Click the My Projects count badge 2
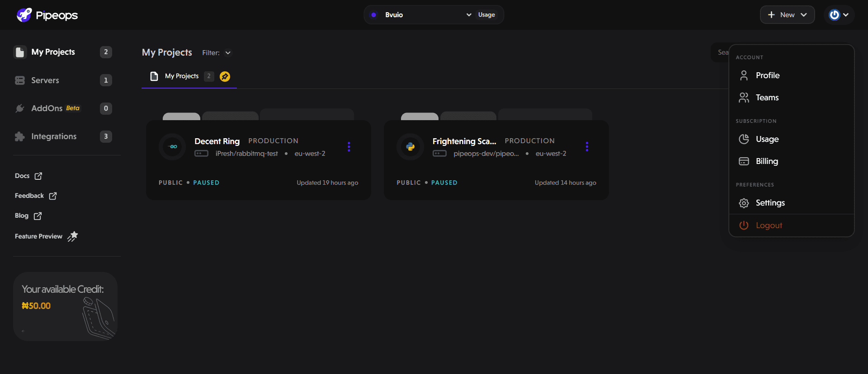The image size is (868, 374). point(106,52)
